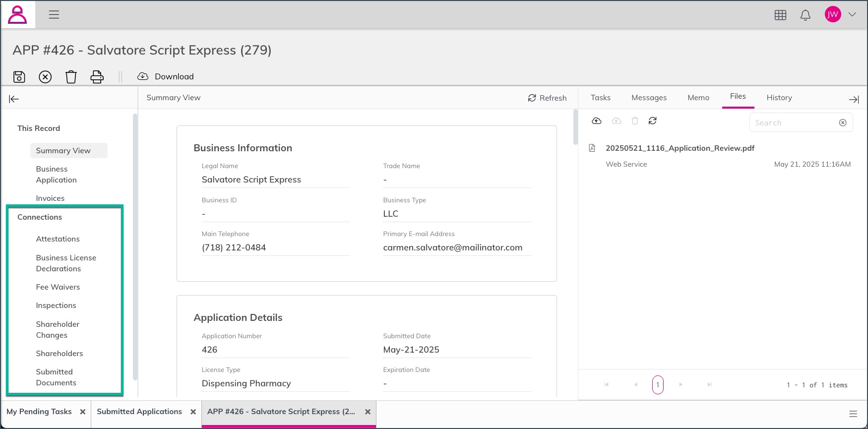Click the circled X cancel icon
Image resolution: width=868 pixels, height=429 pixels.
(45, 77)
